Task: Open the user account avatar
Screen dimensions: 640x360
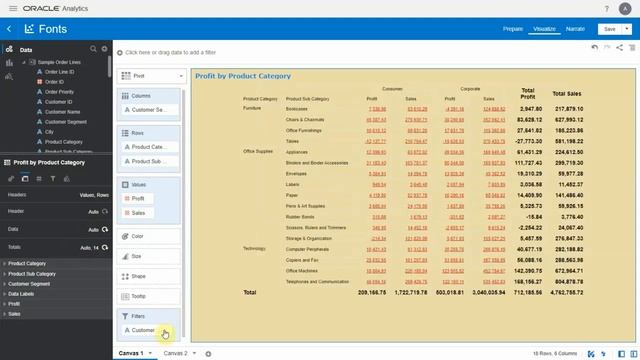Action: tap(625, 9)
